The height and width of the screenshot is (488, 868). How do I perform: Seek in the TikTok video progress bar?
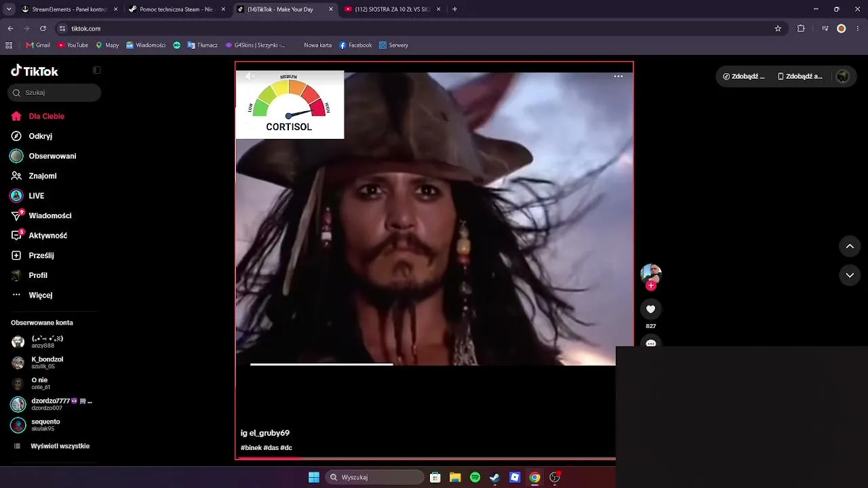[427, 458]
